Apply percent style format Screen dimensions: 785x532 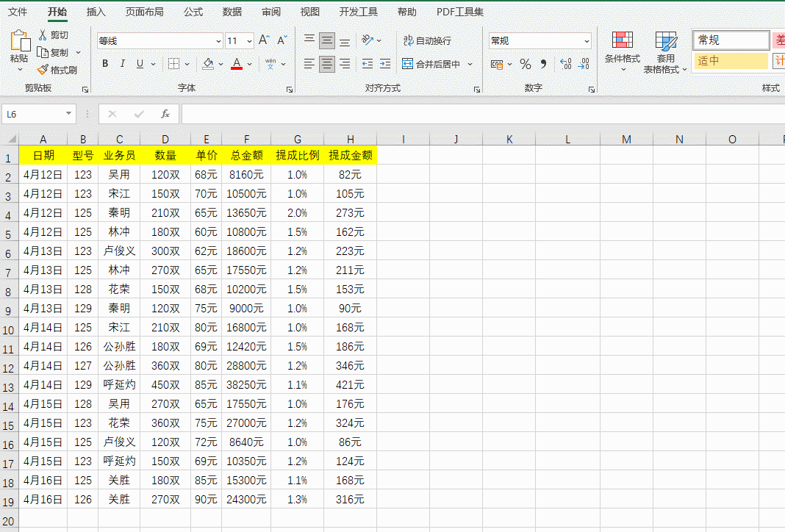[525, 64]
